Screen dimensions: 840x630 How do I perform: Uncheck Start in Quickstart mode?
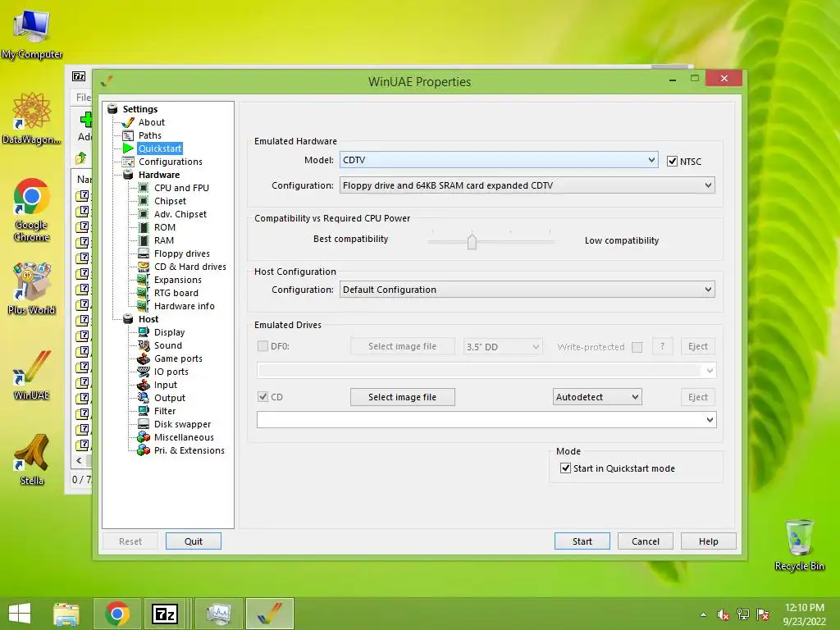coord(565,468)
